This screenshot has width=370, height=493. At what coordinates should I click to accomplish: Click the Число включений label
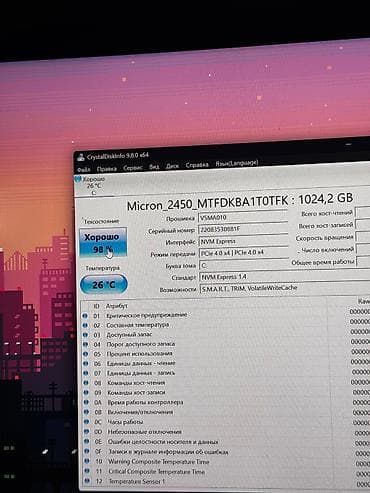[327, 250]
